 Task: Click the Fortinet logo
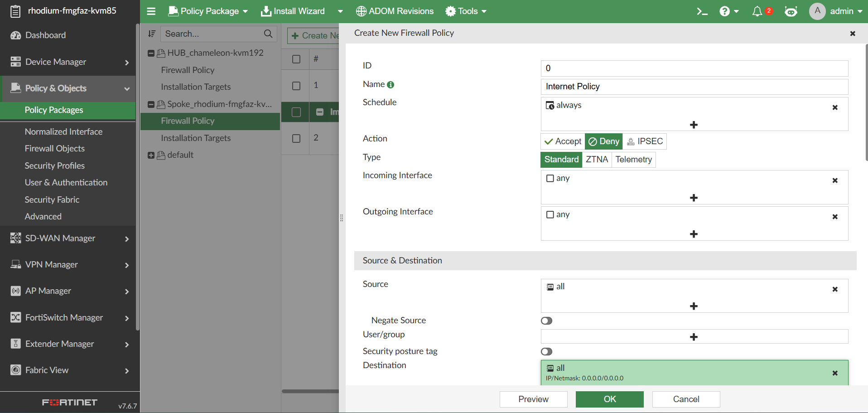click(x=70, y=403)
